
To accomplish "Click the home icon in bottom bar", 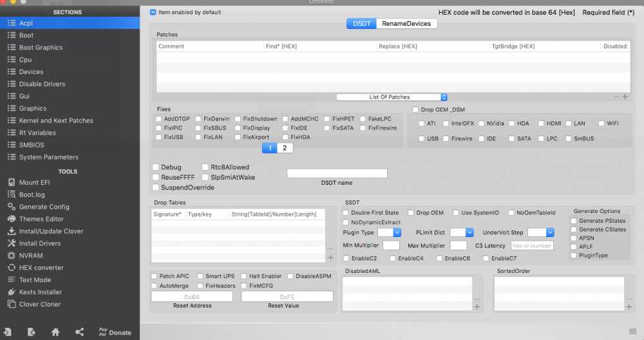I will pos(55,332).
